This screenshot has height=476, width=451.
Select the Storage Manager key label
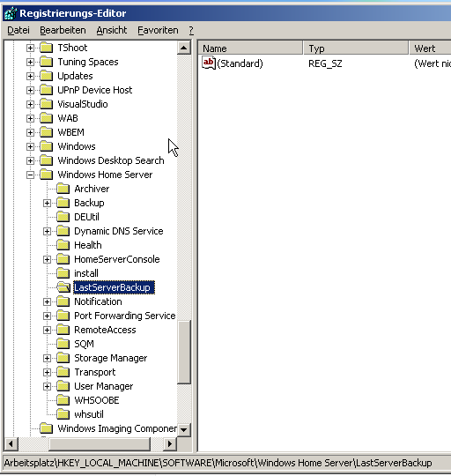click(x=111, y=358)
